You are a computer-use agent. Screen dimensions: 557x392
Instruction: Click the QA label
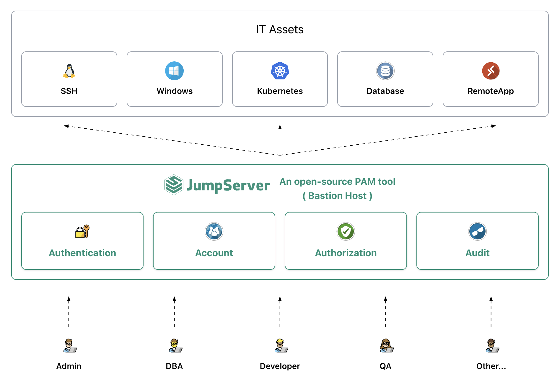coord(385,366)
